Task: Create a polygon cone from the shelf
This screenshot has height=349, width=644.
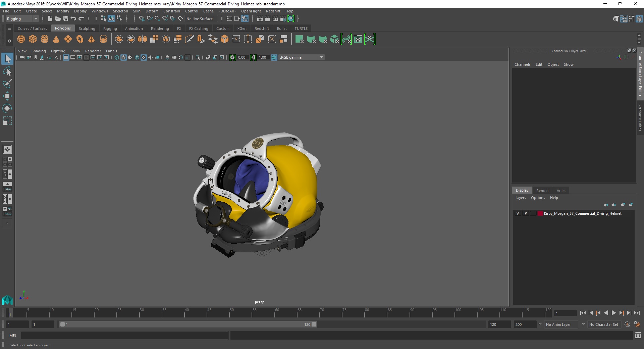Action: [56, 39]
